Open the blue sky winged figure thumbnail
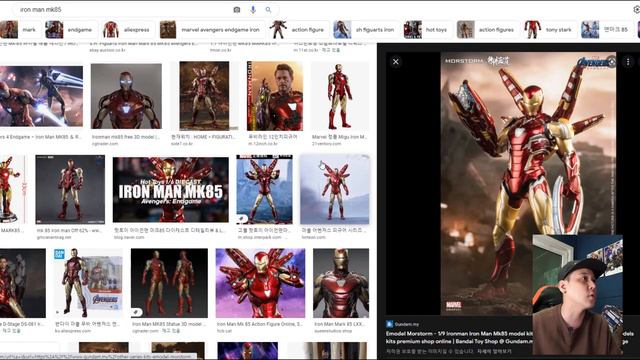This screenshot has height=360, width=640. [x=264, y=189]
